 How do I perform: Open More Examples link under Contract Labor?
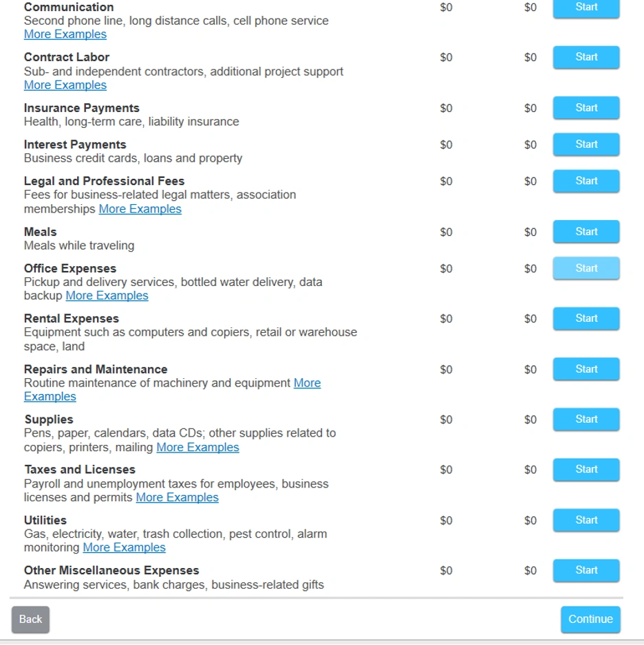(x=65, y=85)
